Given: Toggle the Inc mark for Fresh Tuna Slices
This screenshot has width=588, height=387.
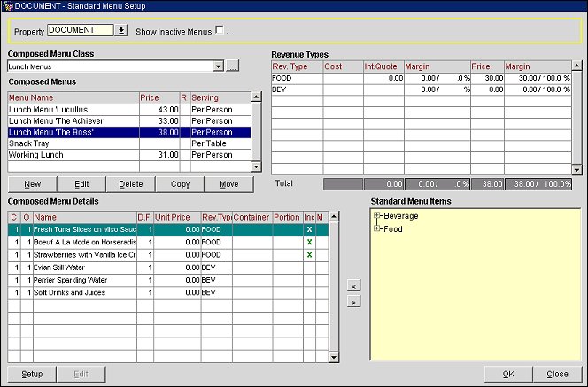Looking at the screenshot, I should tap(310, 229).
